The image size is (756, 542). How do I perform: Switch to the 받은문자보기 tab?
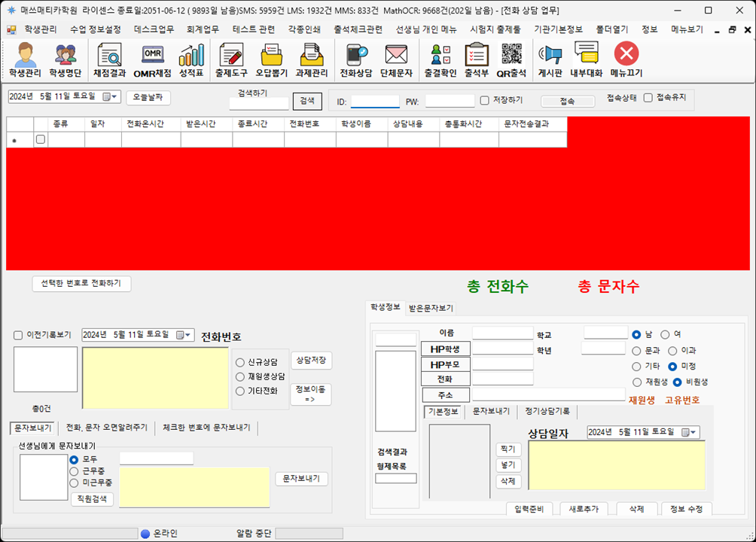(431, 308)
